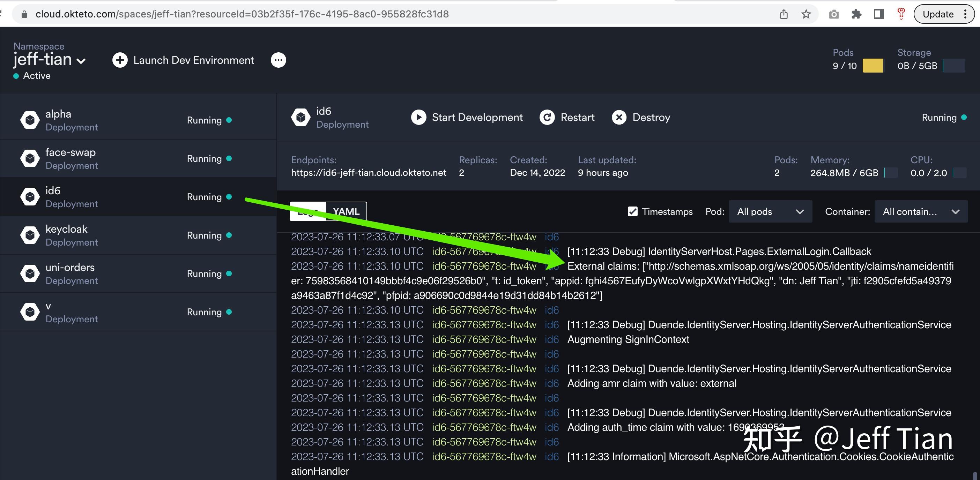The width and height of the screenshot is (980, 480).
Task: Toggle the bookmark star for this page
Action: pos(805,14)
